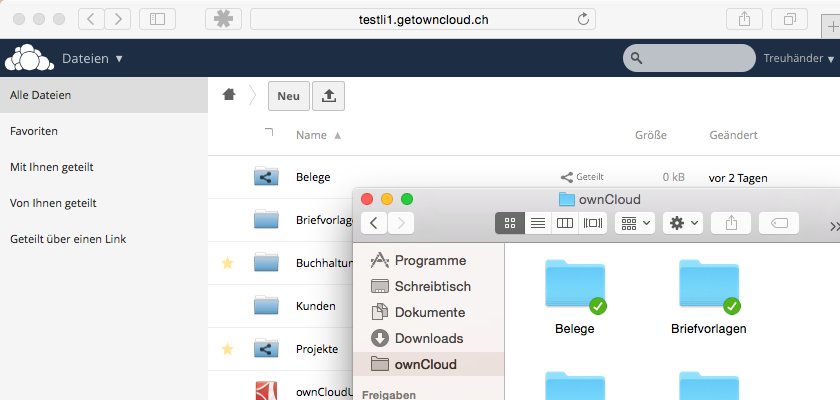
Task: Open the Belege folder in ownCloud web
Action: [313, 177]
